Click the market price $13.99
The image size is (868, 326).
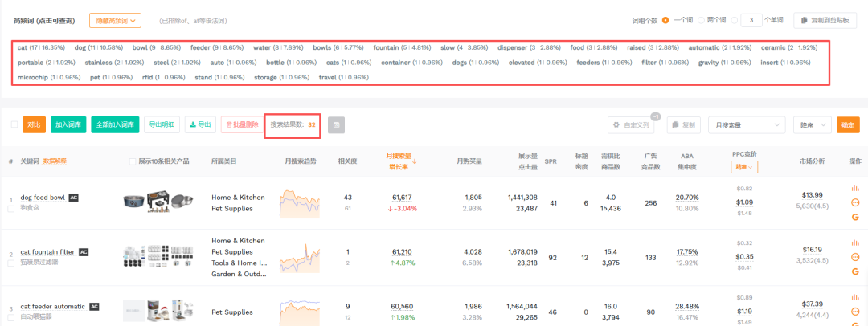(812, 195)
